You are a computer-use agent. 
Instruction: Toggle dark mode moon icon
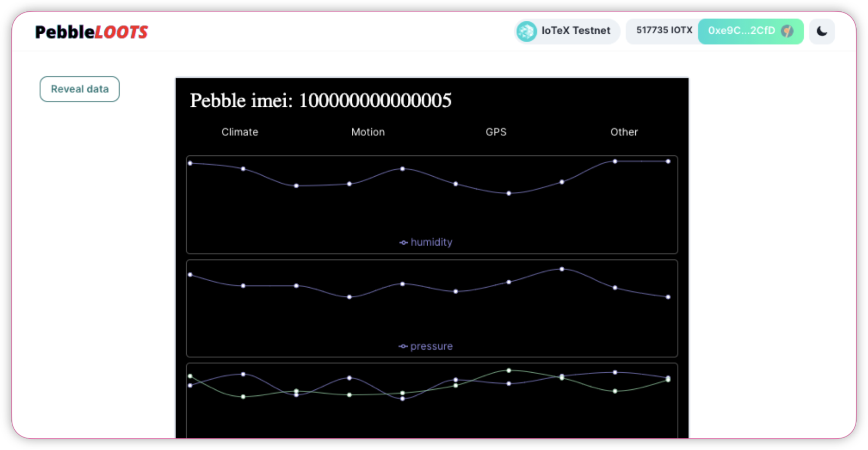pos(822,31)
